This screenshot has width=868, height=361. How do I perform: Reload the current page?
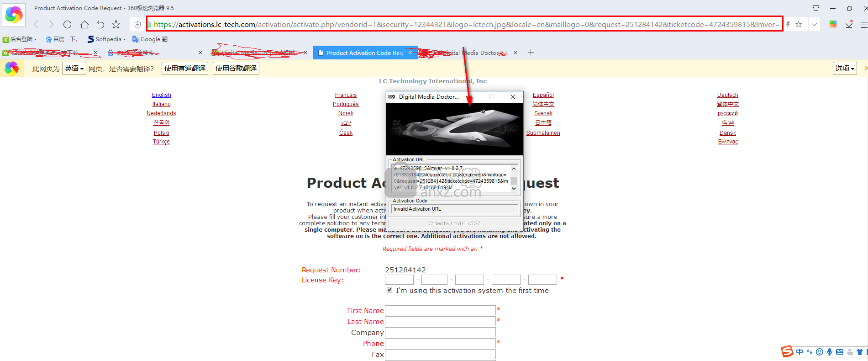pos(68,24)
